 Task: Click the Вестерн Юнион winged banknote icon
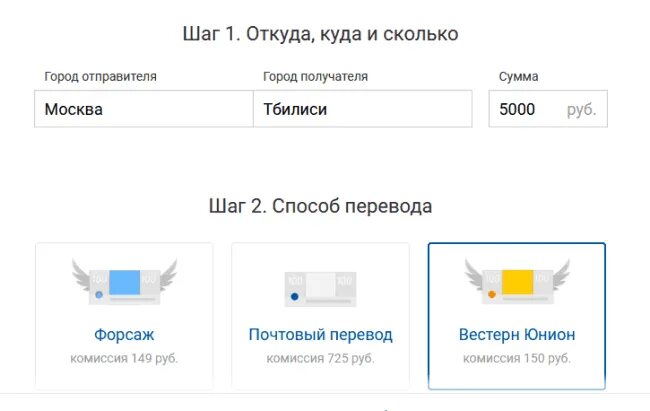coord(517,282)
